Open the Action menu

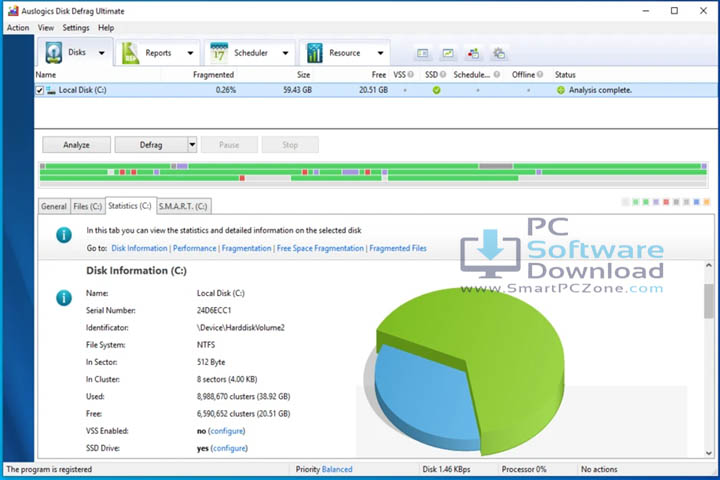coord(18,28)
